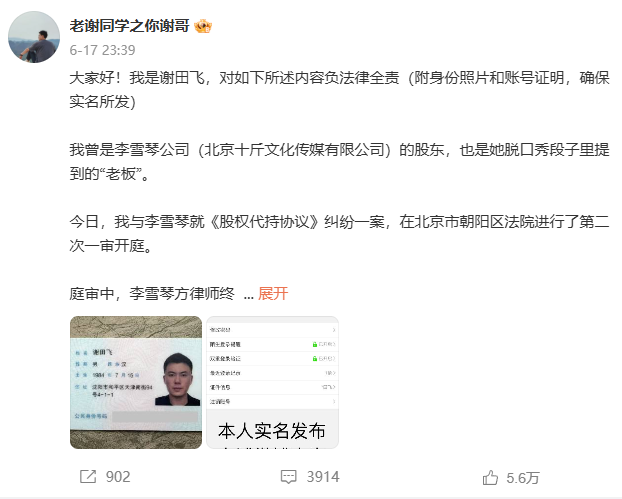622x499 pixels.
Task: Click the repost share arrow icon
Action: tap(88, 476)
